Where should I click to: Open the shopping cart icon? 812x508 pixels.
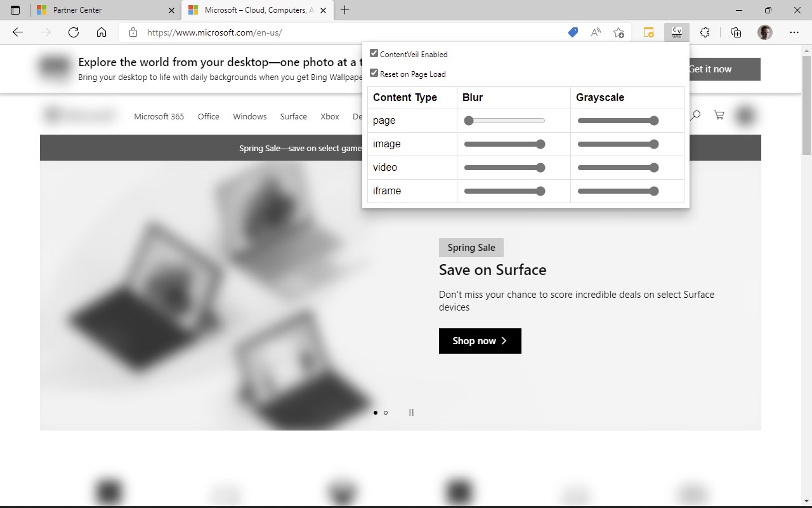click(719, 115)
